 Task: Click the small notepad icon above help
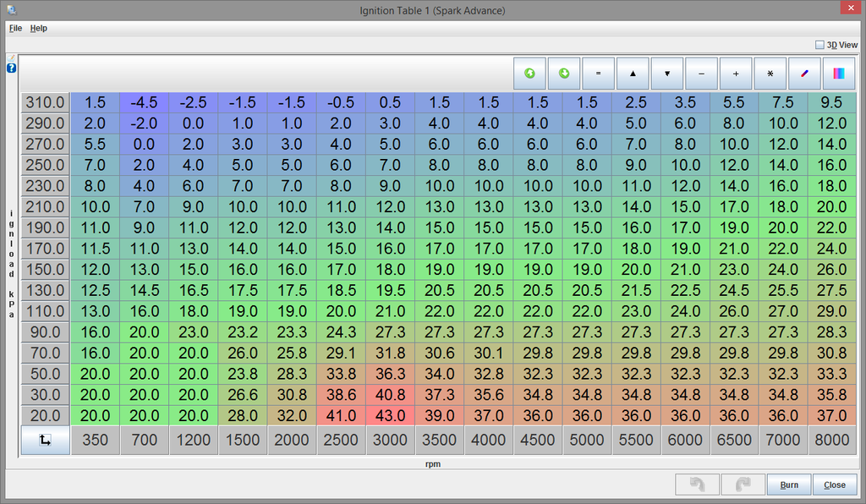pyautogui.click(x=12, y=58)
